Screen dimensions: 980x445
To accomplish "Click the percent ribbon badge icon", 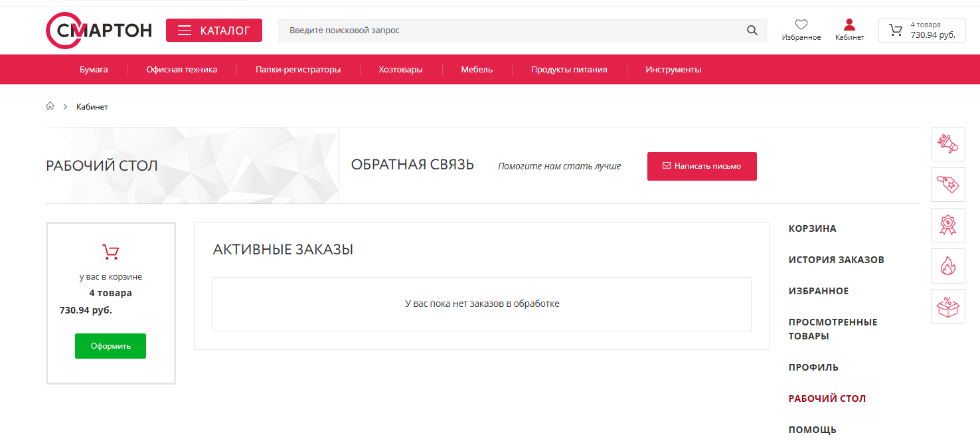I will pos(947,225).
